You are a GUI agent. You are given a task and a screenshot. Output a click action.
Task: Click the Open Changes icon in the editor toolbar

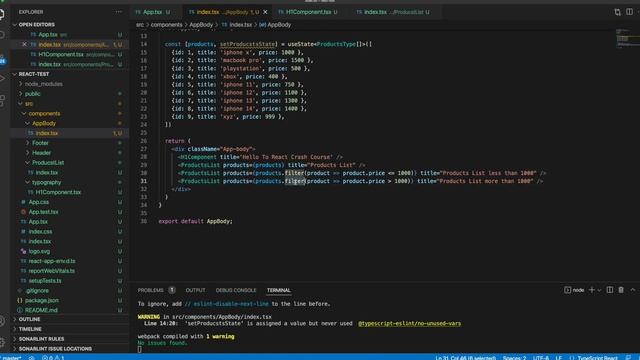point(618,12)
